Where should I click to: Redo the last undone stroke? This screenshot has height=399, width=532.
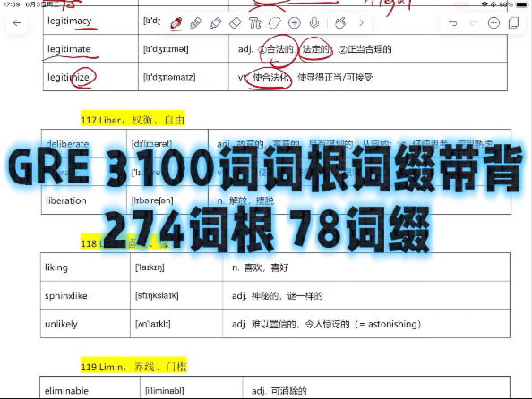[x=474, y=23]
